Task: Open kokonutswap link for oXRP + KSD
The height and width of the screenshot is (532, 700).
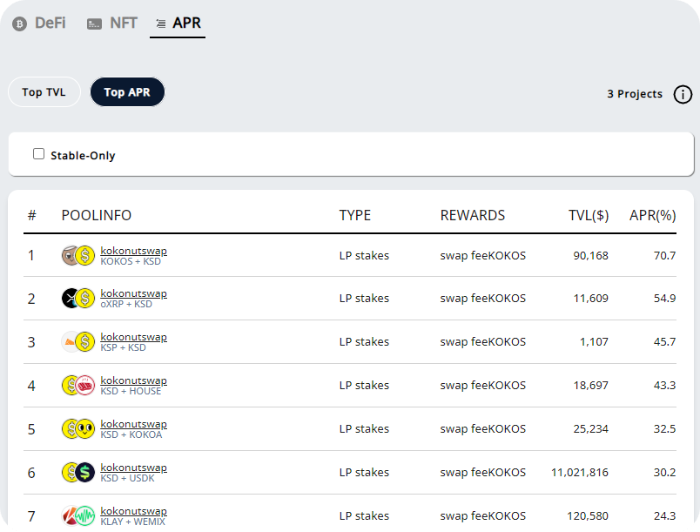Action: point(133,293)
